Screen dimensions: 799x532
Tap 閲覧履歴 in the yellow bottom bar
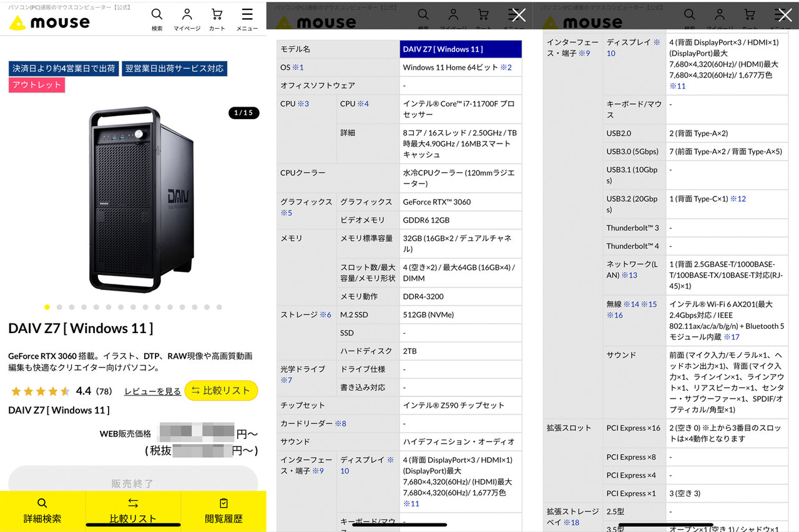click(x=224, y=511)
